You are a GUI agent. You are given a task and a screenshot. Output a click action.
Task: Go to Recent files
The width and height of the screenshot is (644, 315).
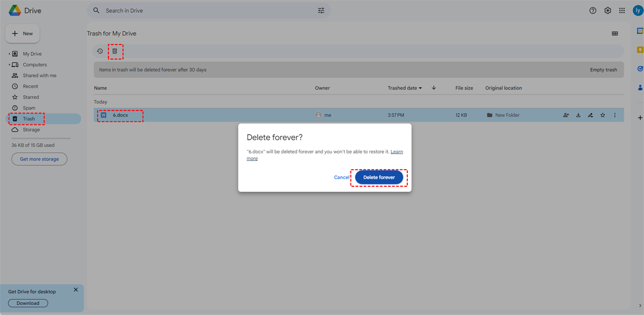tap(30, 86)
